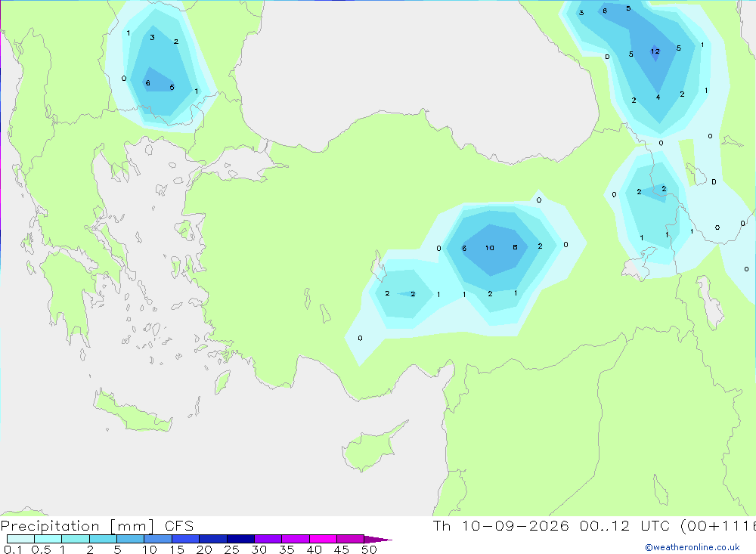Pick the 25–30 mm navy legend swatch
Screen dimensions: 756x554
240,539
